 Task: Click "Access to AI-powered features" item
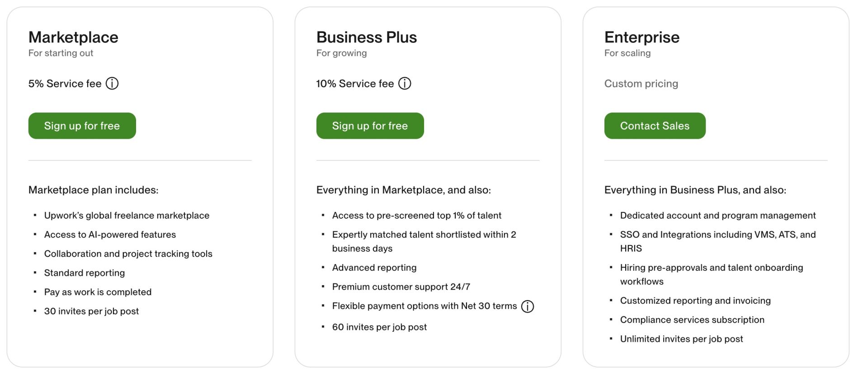point(110,235)
